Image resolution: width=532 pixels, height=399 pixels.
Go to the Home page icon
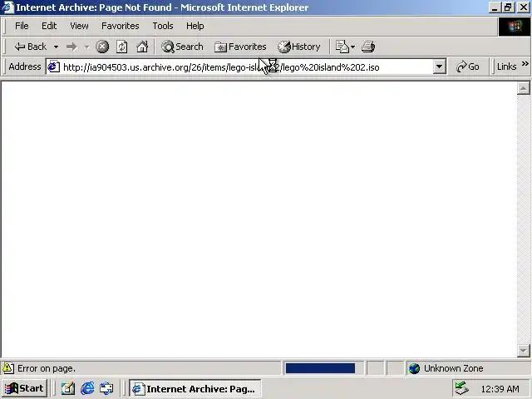pyautogui.click(x=142, y=47)
